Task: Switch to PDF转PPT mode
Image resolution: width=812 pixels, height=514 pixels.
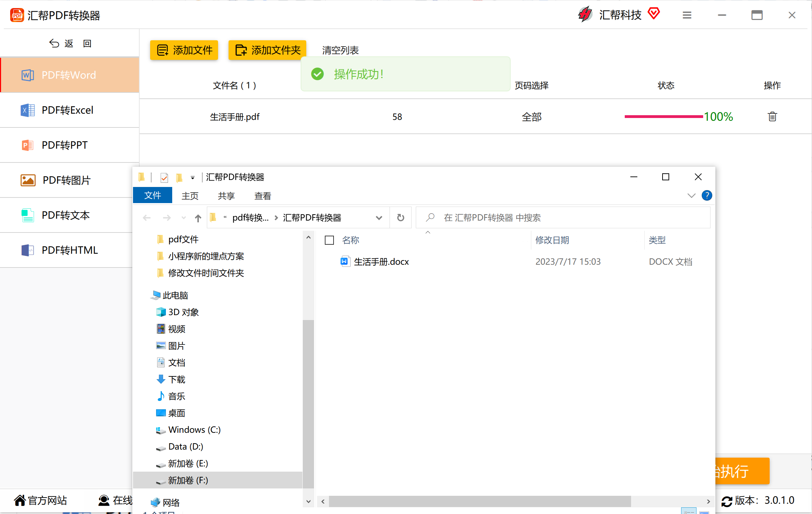Action: (x=70, y=145)
